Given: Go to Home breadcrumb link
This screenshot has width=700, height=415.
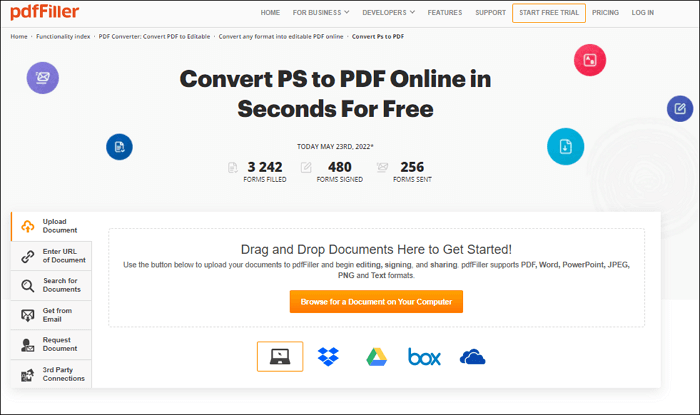Looking at the screenshot, I should pos(19,37).
